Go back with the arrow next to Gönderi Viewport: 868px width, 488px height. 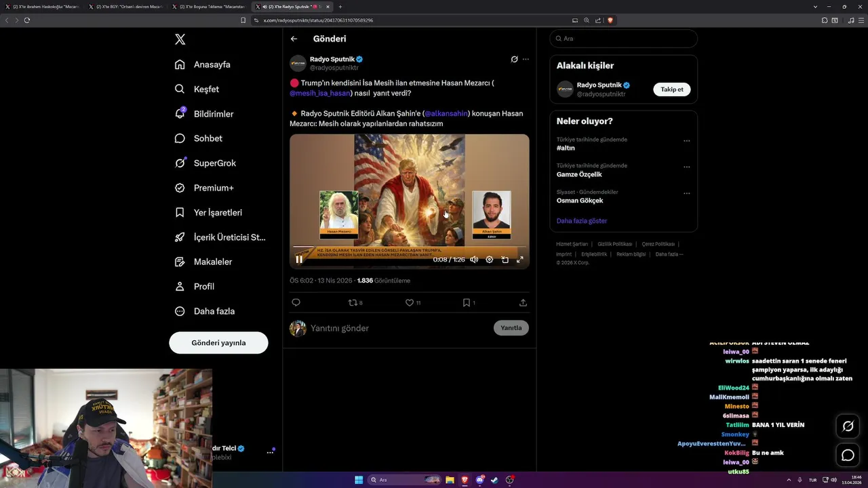pos(294,39)
